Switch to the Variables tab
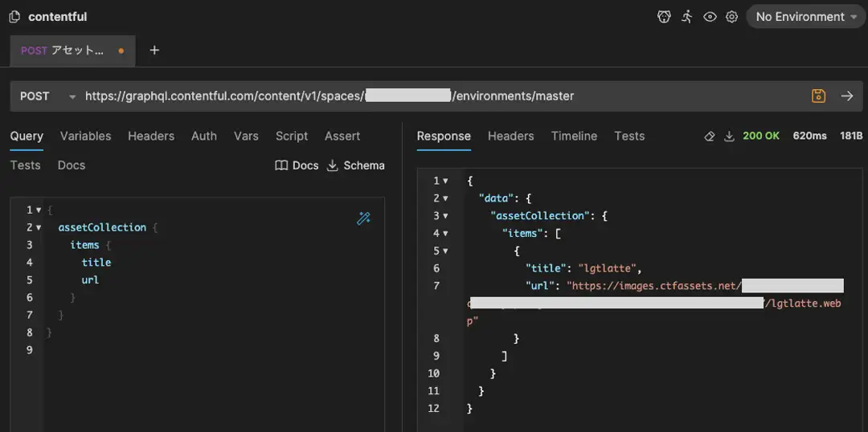The height and width of the screenshot is (432, 868). point(85,137)
